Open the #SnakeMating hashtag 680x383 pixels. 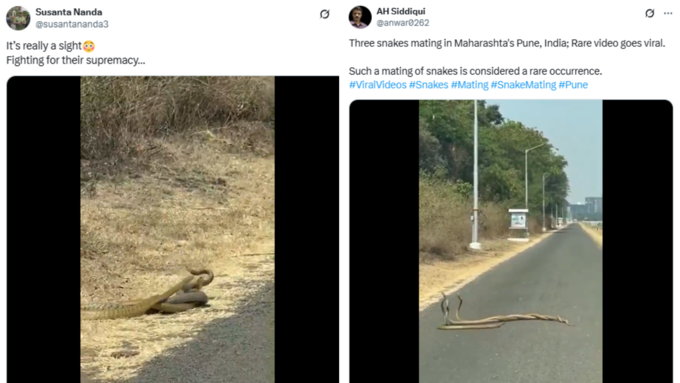point(523,85)
